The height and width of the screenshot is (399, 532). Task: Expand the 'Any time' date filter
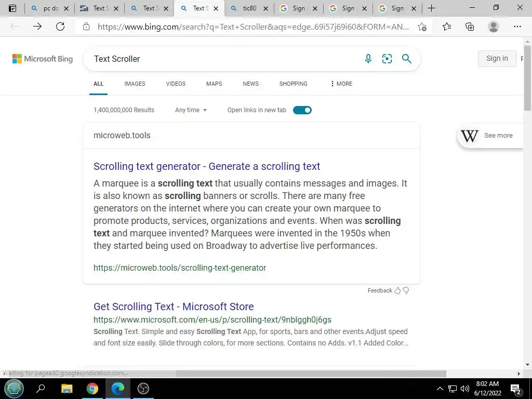pyautogui.click(x=191, y=110)
